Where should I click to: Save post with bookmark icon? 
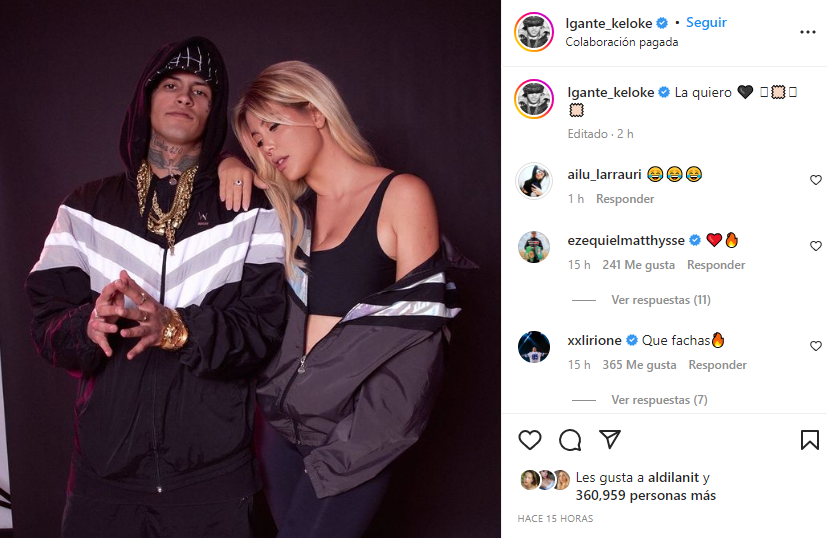(810, 440)
